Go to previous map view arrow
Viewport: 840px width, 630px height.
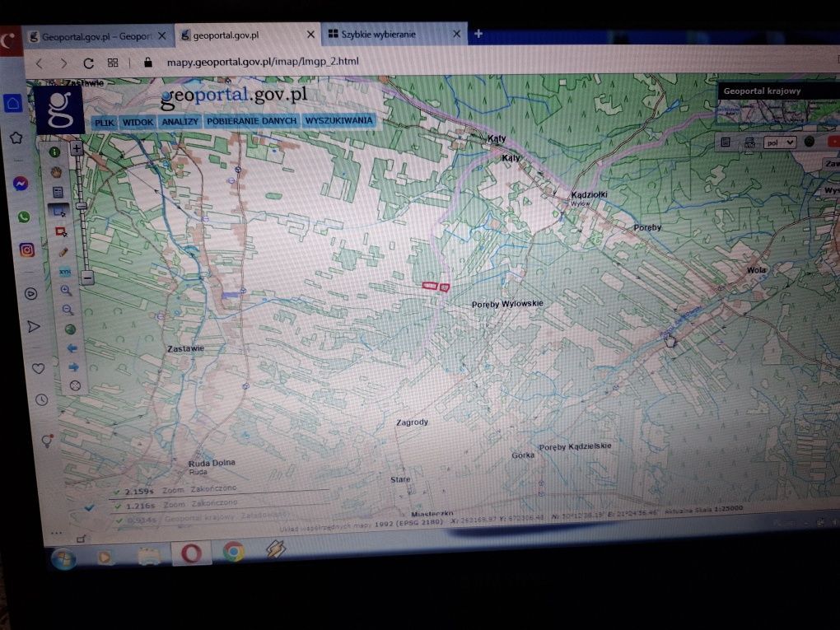coord(72,348)
